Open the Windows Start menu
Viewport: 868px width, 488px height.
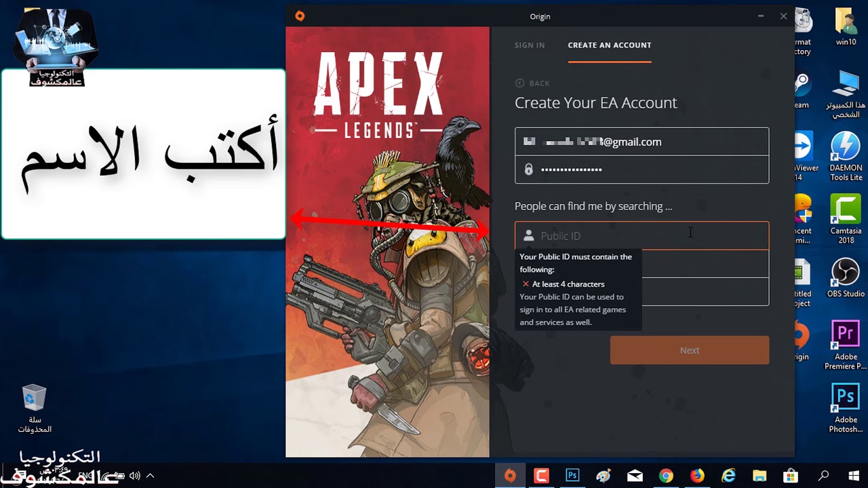tap(853, 476)
